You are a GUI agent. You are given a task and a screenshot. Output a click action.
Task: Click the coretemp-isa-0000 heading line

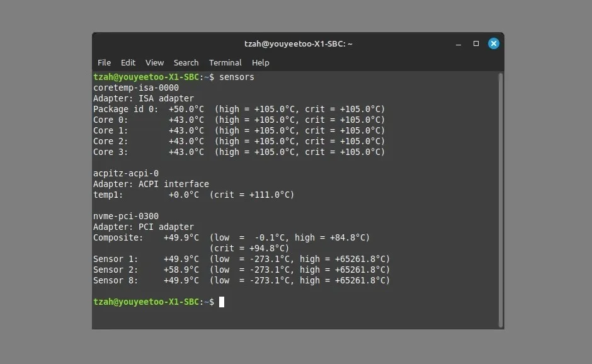click(x=135, y=88)
